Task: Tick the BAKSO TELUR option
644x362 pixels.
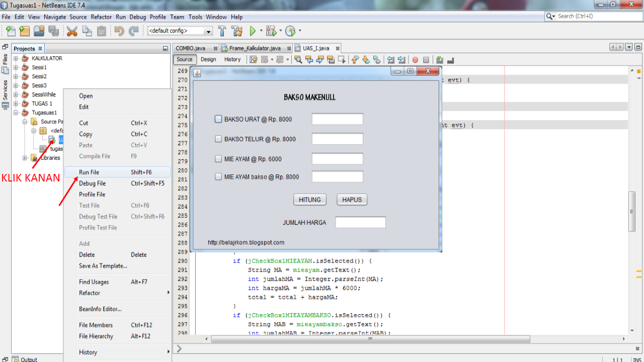Action: tap(218, 138)
